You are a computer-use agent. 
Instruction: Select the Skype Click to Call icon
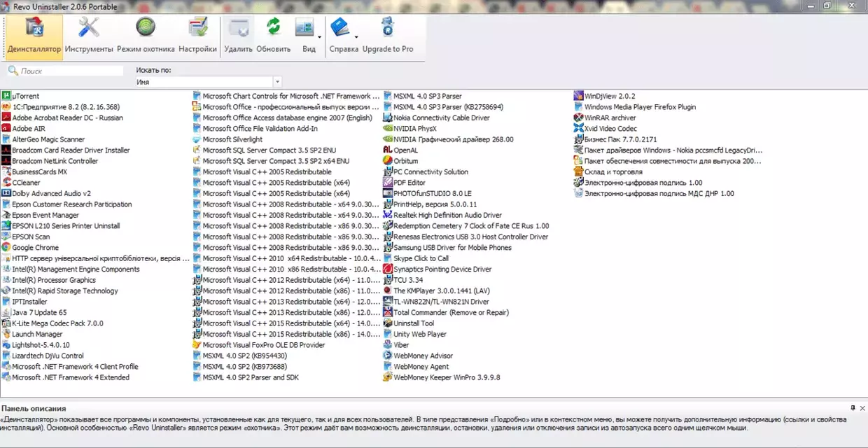(x=388, y=258)
